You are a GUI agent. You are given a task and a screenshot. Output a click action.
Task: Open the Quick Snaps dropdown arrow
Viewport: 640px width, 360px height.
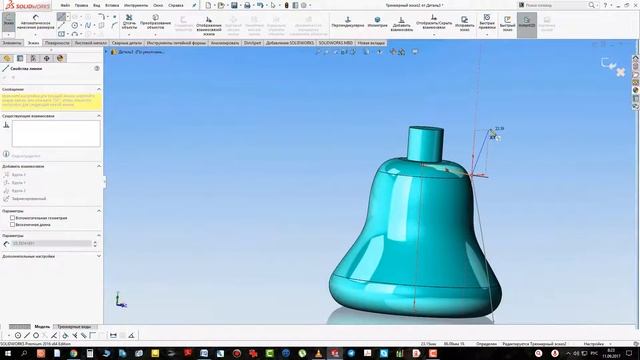487,35
